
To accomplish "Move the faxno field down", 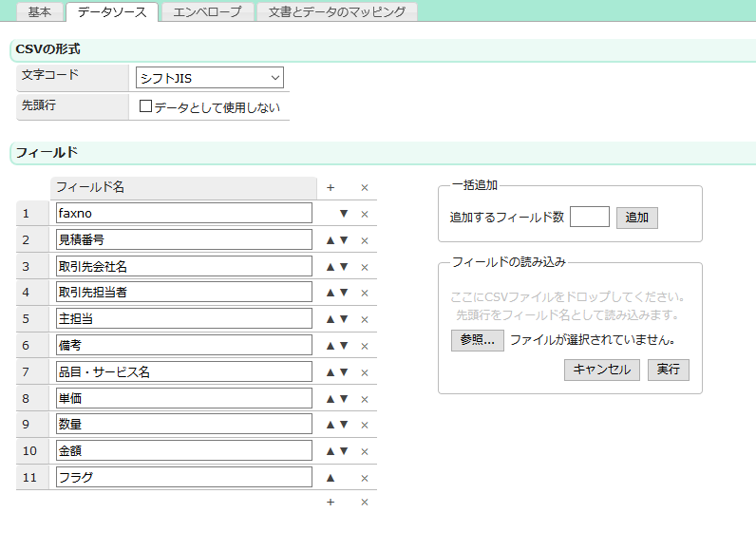I will coord(344,214).
